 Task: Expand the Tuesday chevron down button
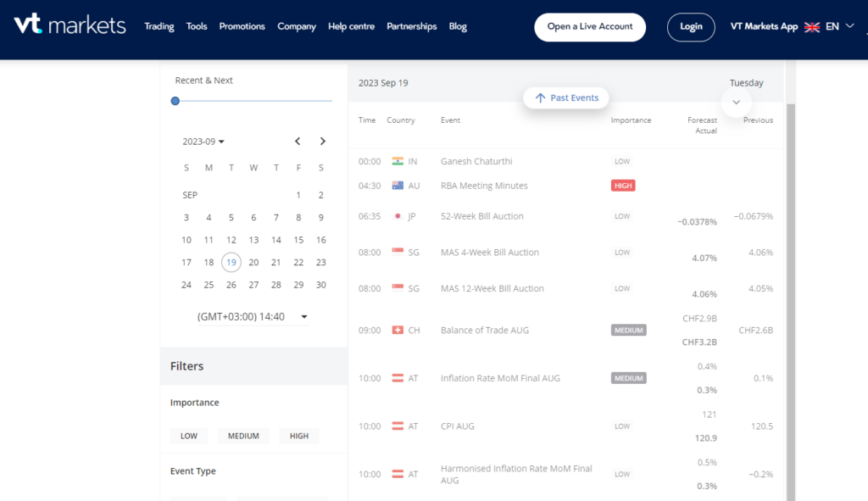pyautogui.click(x=736, y=102)
